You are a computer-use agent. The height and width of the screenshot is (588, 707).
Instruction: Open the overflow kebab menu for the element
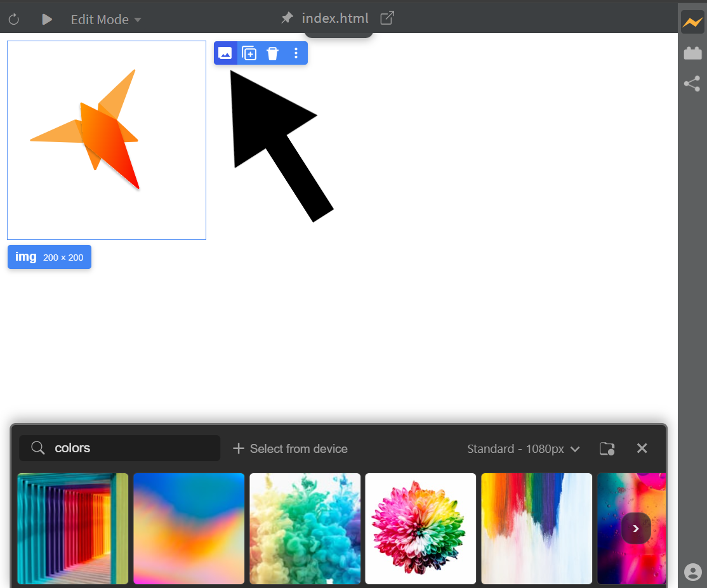coord(296,53)
